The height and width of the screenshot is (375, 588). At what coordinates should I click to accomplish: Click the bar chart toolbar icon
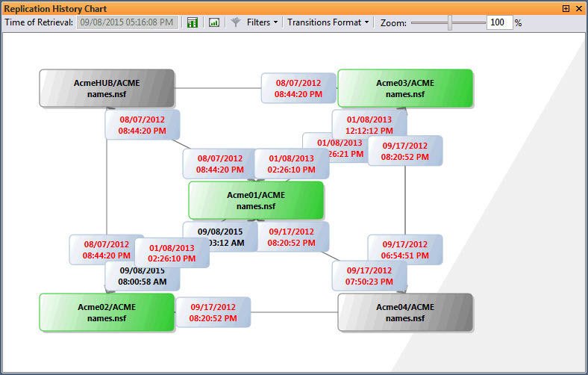click(214, 22)
